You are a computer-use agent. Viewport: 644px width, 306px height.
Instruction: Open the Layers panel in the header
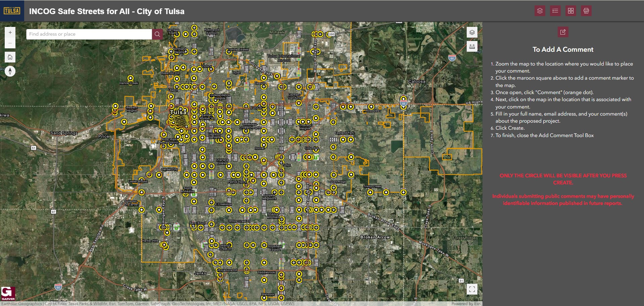(540, 11)
